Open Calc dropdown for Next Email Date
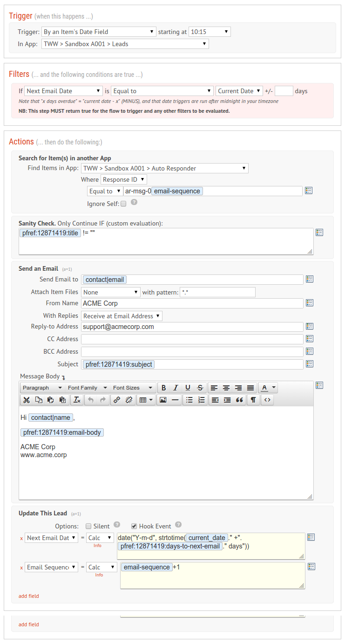The height and width of the screenshot is (644, 345). tap(100, 538)
